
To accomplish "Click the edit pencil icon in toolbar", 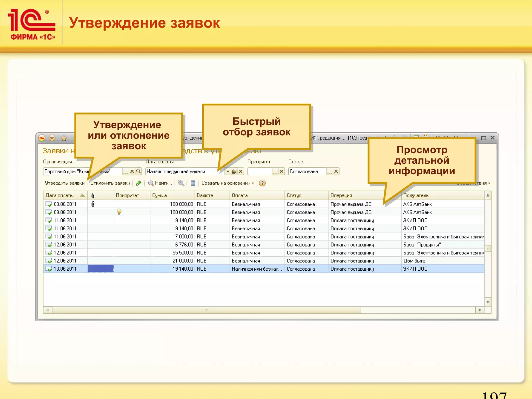I will coord(139,183).
